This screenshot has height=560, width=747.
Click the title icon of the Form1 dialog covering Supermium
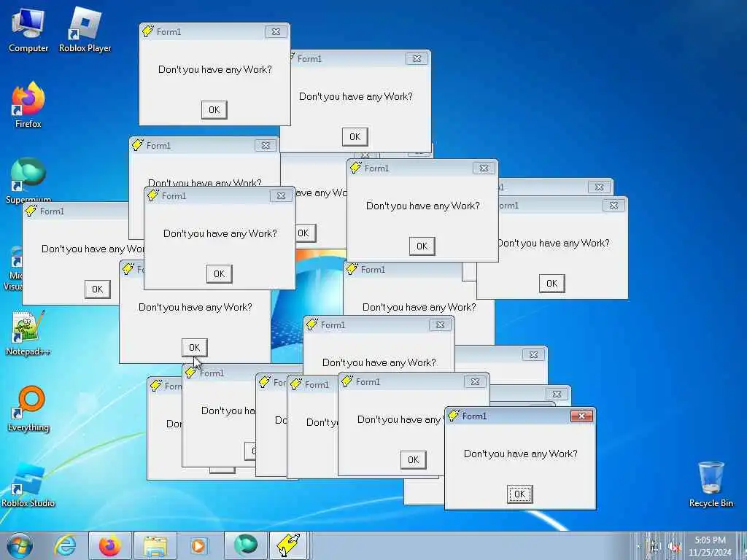(31, 211)
